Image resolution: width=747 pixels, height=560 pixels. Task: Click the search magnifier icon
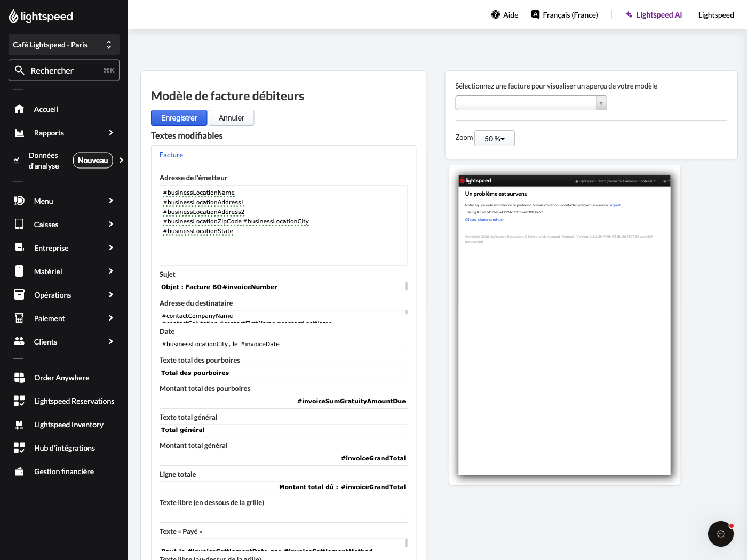[x=20, y=70]
